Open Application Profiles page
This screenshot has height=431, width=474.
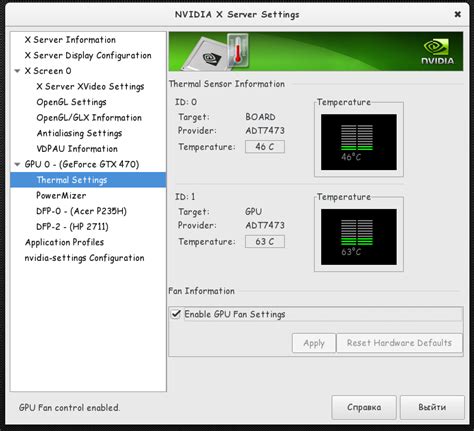point(64,242)
